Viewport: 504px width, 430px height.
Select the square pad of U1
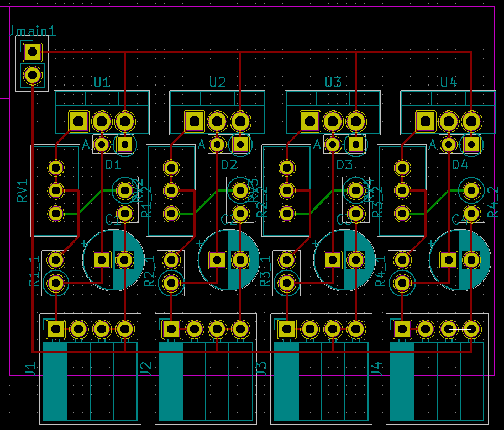tap(78, 121)
